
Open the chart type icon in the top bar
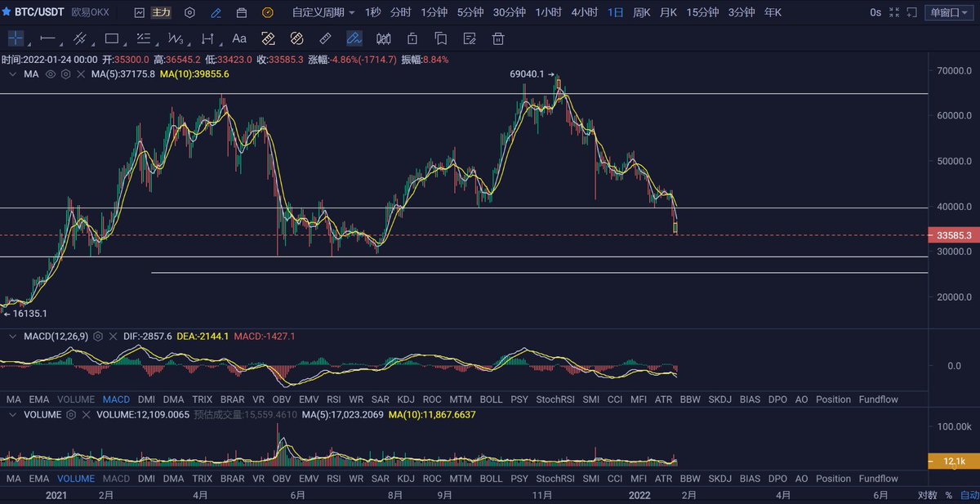(139, 13)
